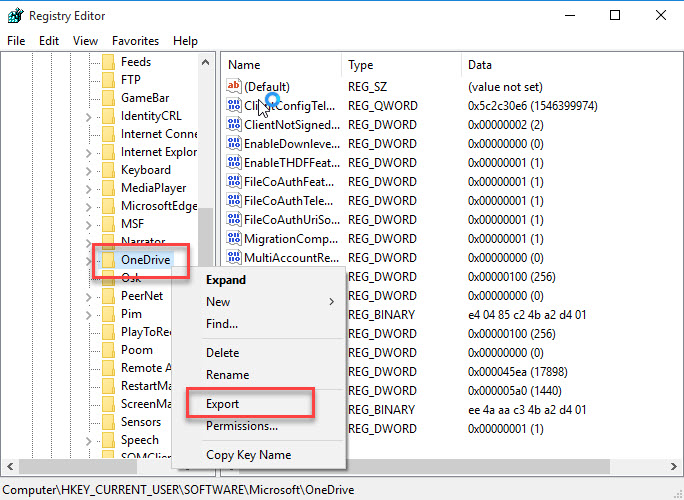Click the MultiAccountRe value icon
This screenshot has height=500, width=684.
pos(234,257)
